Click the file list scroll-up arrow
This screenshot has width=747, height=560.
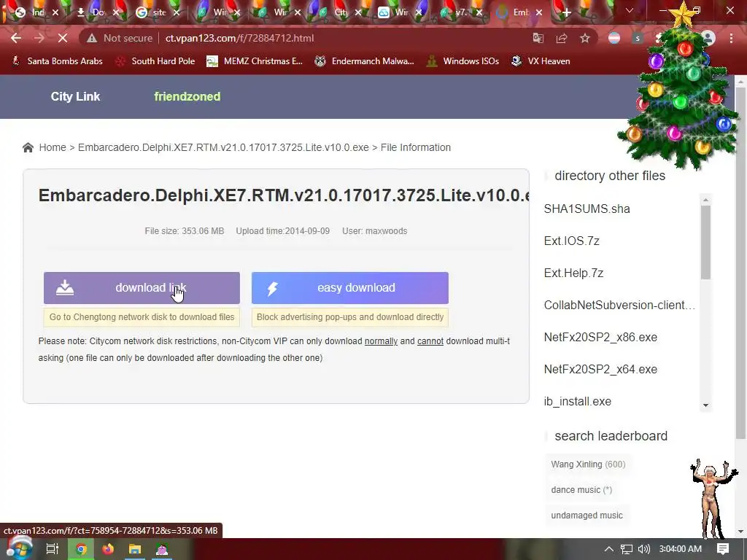706,200
